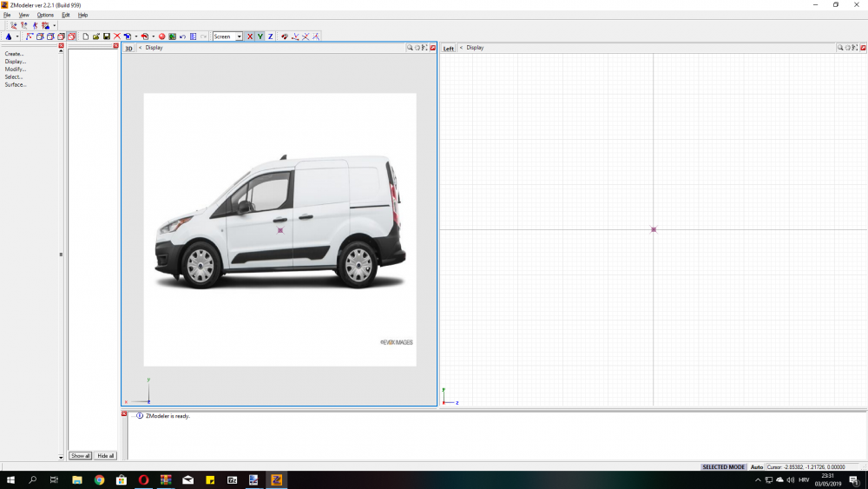Image resolution: width=868 pixels, height=489 pixels.
Task: Click the New file icon in toolbar
Action: 86,36
